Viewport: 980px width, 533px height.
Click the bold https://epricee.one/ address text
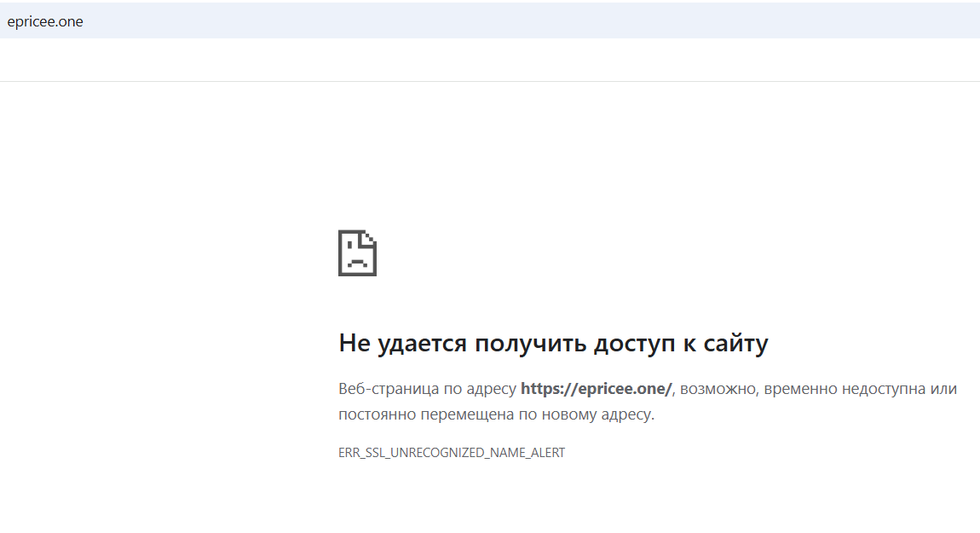pyautogui.click(x=596, y=389)
